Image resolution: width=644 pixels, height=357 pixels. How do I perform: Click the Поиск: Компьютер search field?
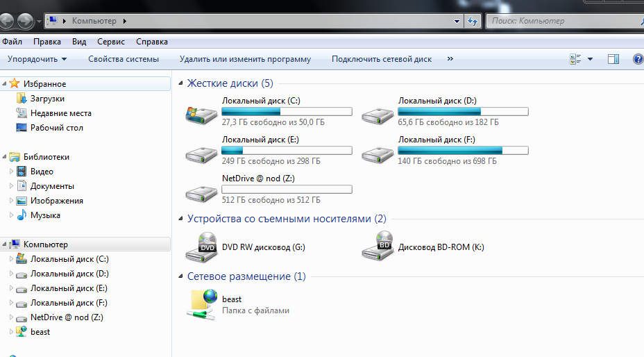(x=565, y=21)
